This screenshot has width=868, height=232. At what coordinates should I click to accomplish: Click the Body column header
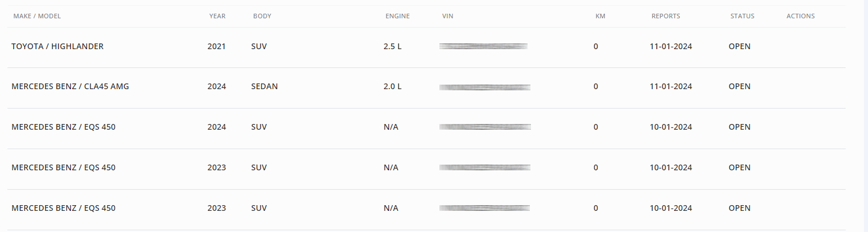pyautogui.click(x=262, y=16)
